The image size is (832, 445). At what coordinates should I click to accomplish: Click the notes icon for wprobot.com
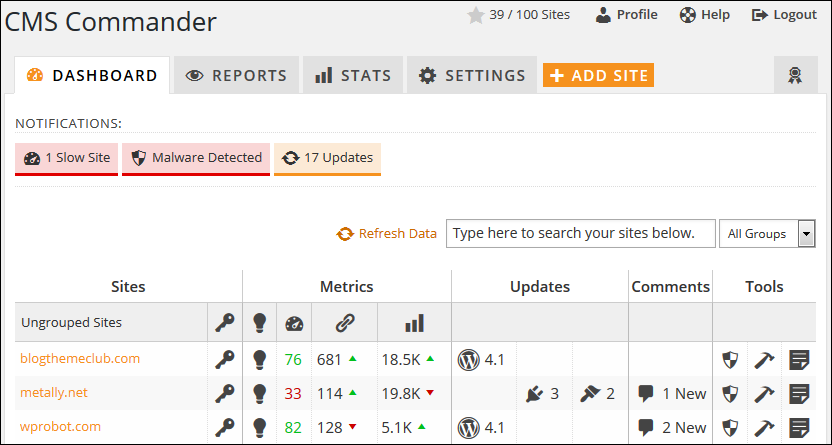click(x=799, y=428)
